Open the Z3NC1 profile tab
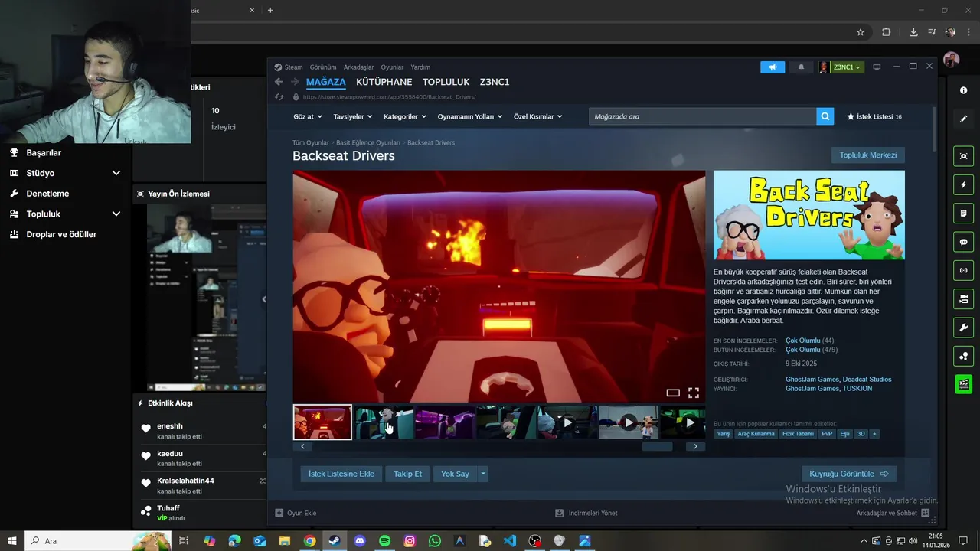Screen dimensions: 980x551 click(x=495, y=82)
